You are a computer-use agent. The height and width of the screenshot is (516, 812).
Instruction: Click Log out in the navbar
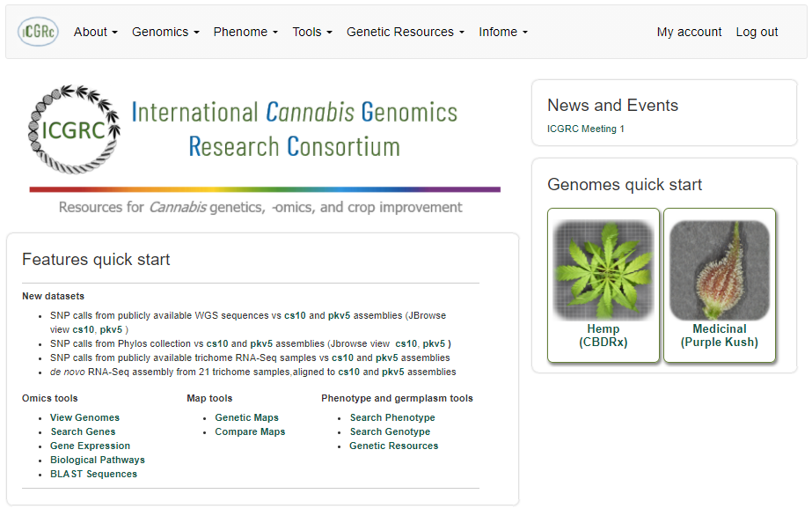(757, 32)
